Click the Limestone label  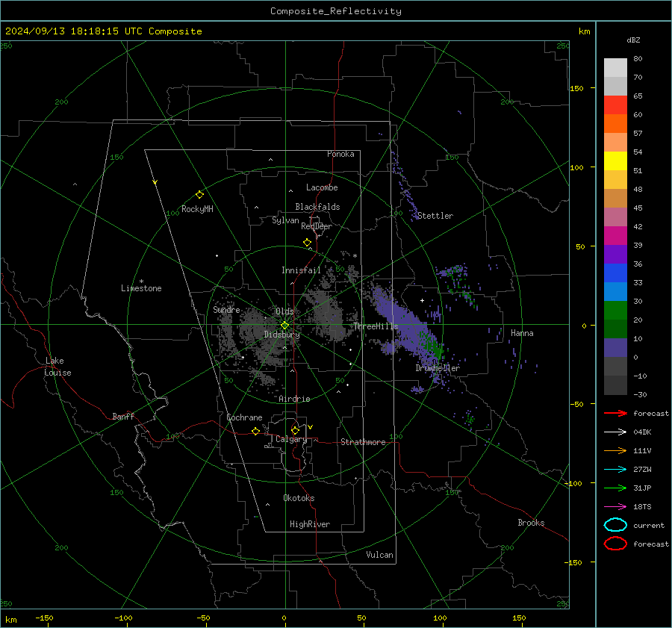(141, 288)
